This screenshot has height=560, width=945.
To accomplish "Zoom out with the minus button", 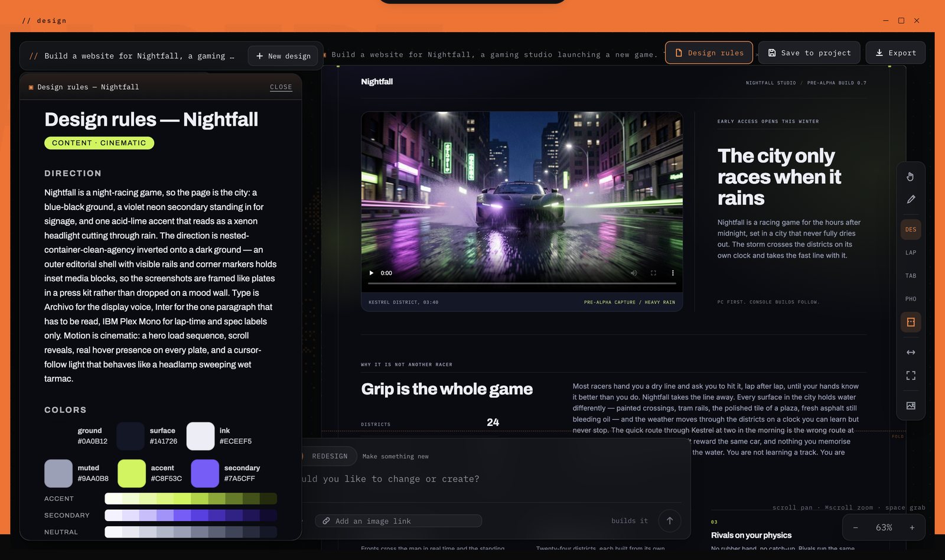I will point(855,528).
